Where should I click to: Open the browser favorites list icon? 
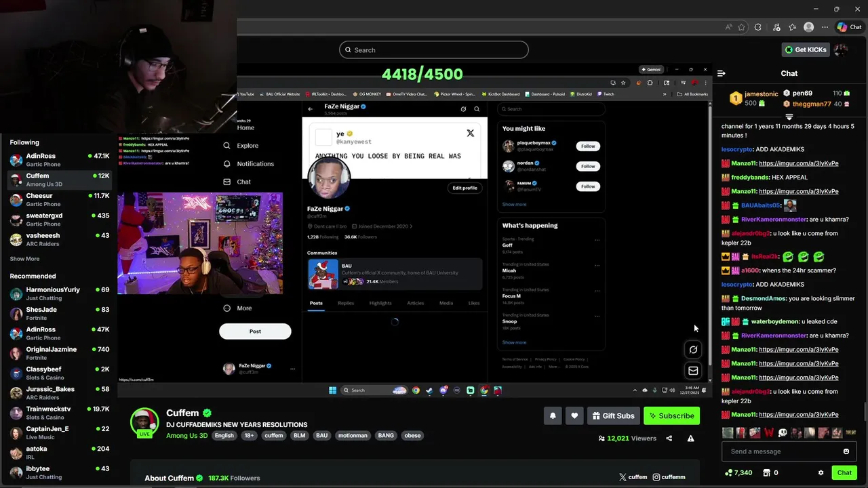coord(793,27)
